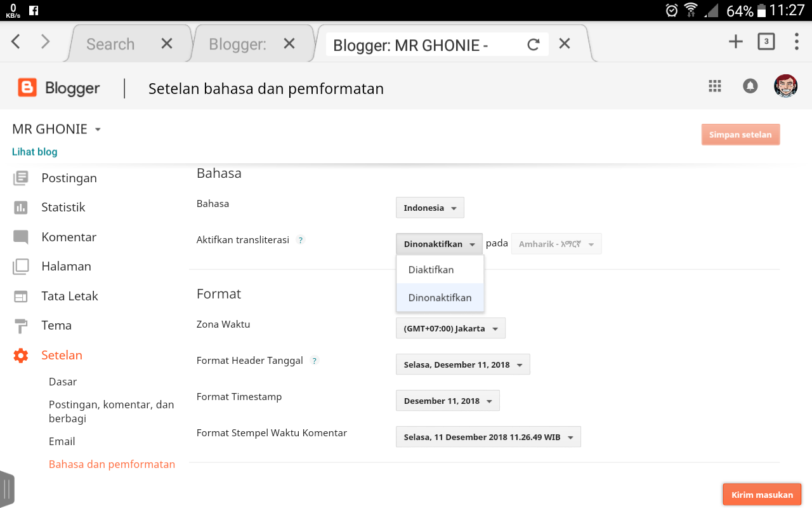The image size is (812, 508).
Task: Tap the alarm clock status icon
Action: (671, 10)
